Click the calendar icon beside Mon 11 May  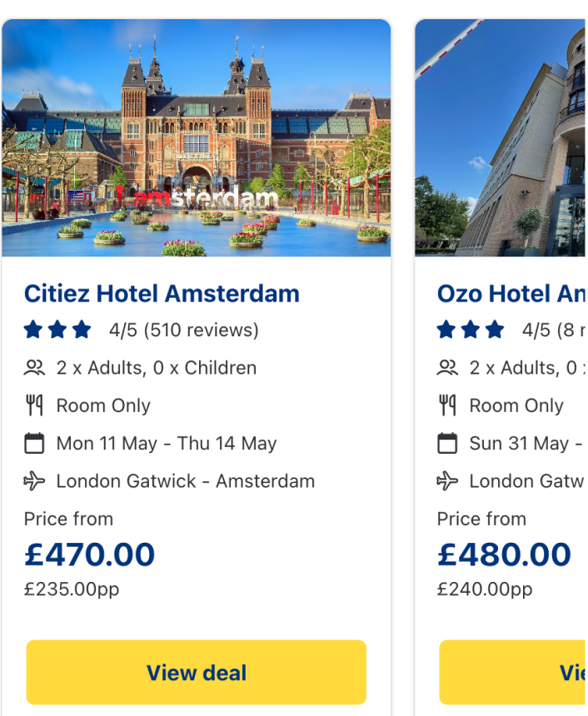(34, 443)
